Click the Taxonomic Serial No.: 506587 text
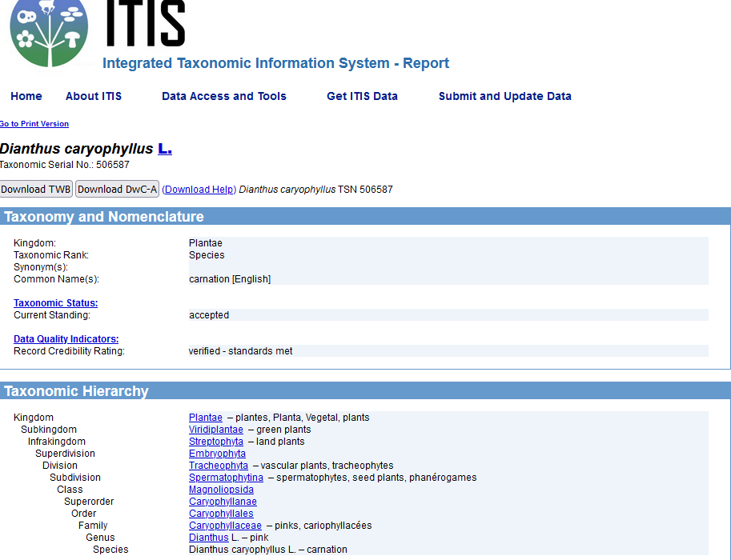This screenshot has width=731, height=560. (x=65, y=165)
